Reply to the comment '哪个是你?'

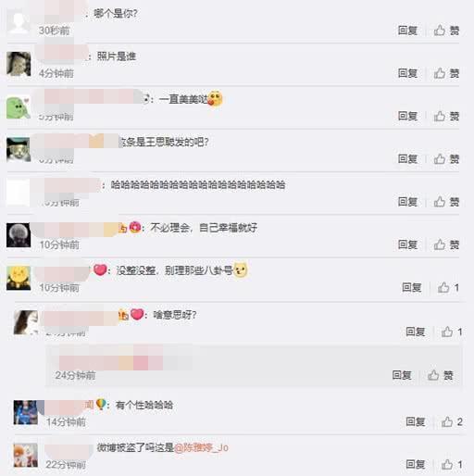click(407, 31)
